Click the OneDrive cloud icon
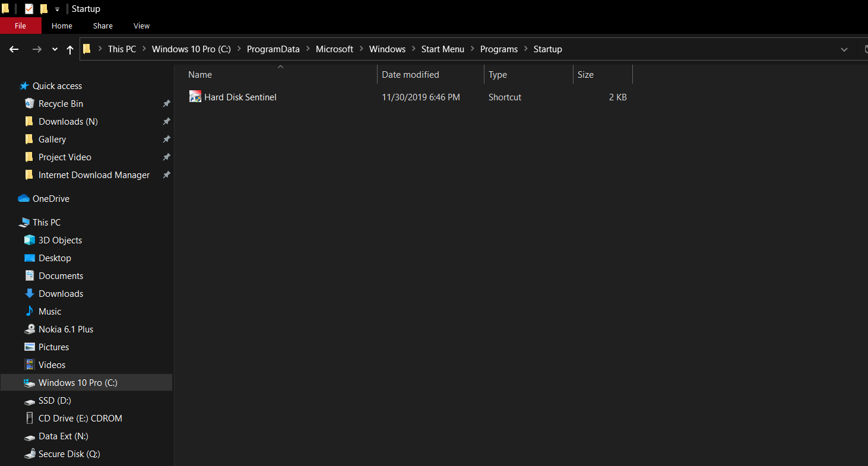Viewport: 868px width, 466px height. (23, 198)
